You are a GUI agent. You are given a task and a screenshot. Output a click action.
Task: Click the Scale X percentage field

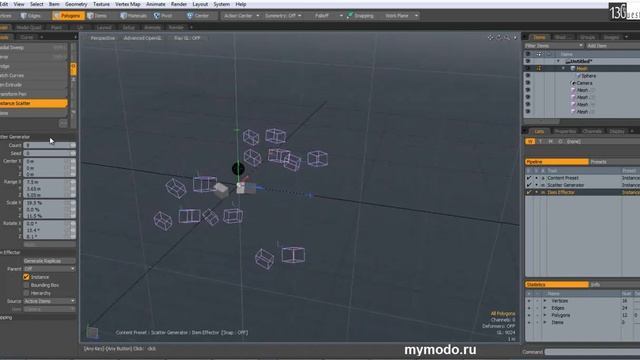(x=49, y=203)
